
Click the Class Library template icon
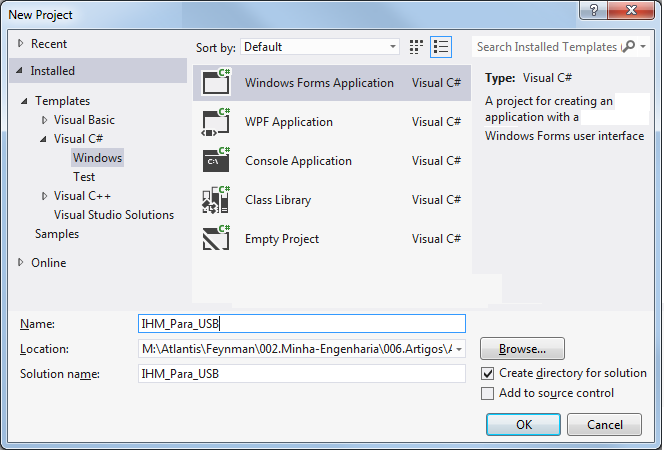click(x=216, y=199)
